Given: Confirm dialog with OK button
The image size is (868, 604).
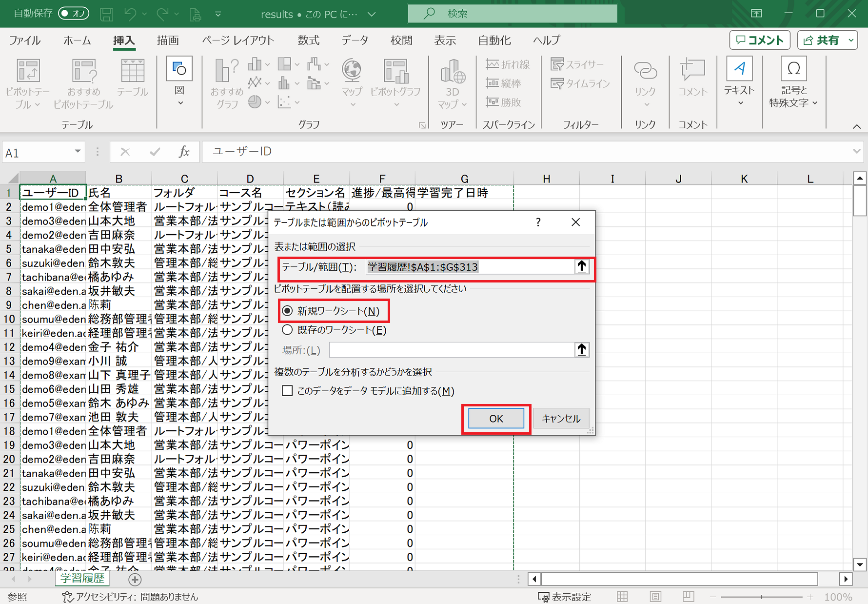Looking at the screenshot, I should tap(496, 418).
